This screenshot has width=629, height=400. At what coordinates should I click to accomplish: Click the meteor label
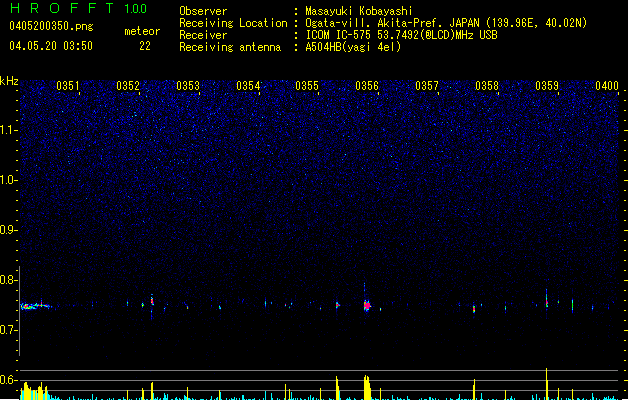[x=142, y=31]
